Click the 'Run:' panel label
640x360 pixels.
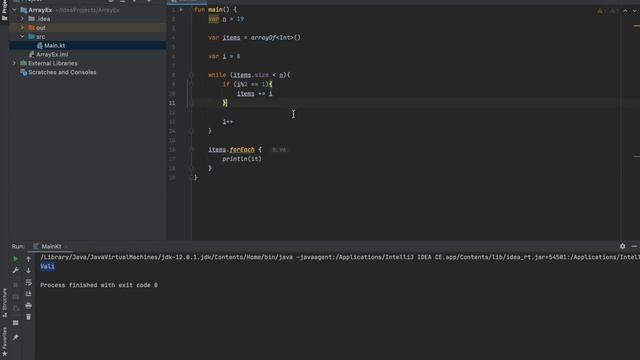coord(18,246)
